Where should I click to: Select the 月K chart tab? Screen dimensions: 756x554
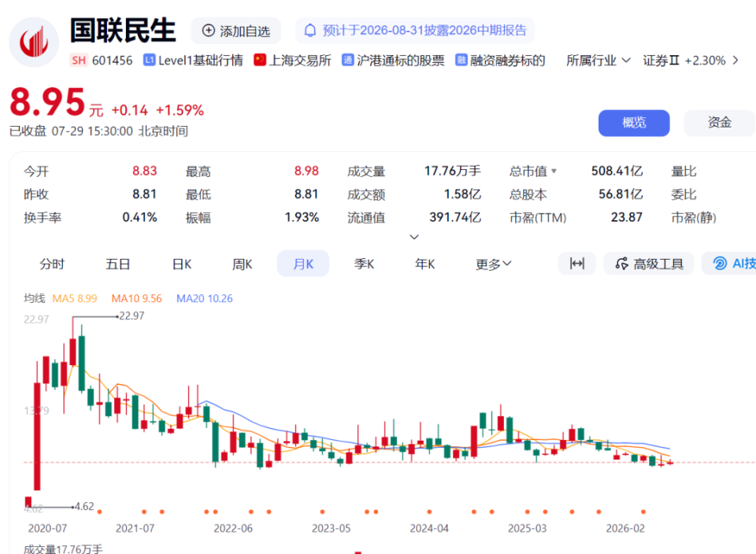click(302, 264)
